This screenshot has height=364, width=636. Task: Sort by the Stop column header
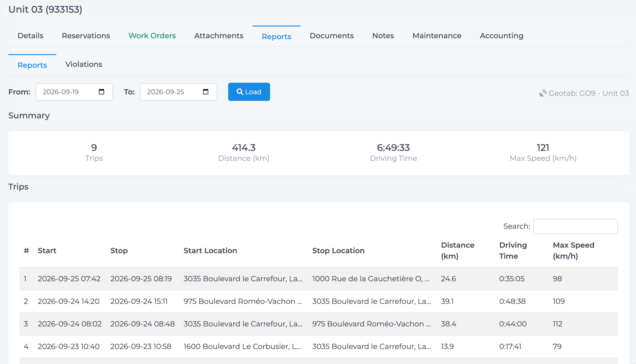(119, 250)
